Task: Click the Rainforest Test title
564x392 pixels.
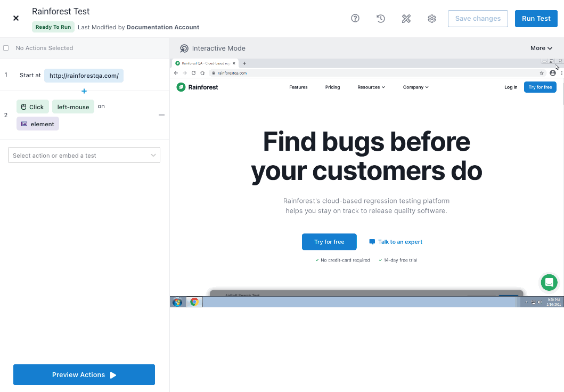Action: [61, 12]
